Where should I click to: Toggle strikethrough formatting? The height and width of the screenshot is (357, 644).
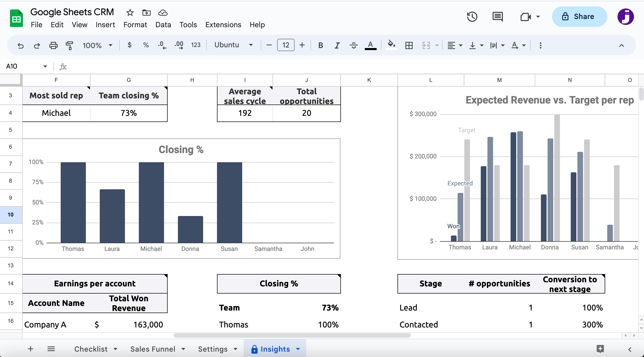tap(353, 45)
